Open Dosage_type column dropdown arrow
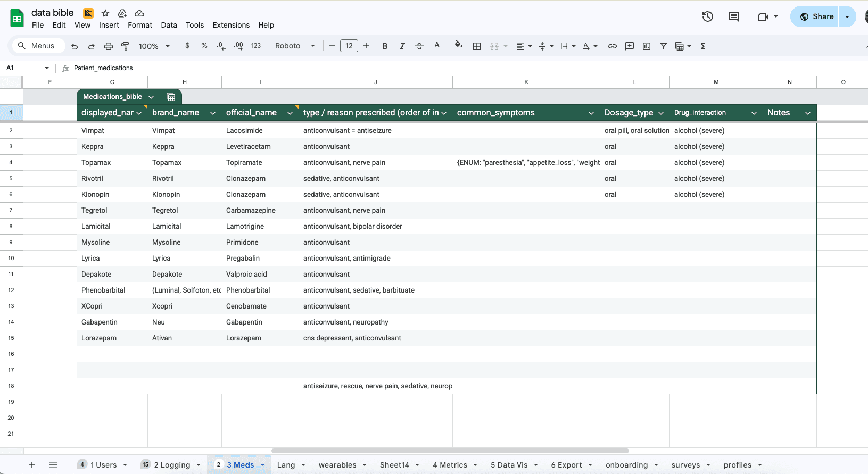The image size is (868, 474). 661,113
